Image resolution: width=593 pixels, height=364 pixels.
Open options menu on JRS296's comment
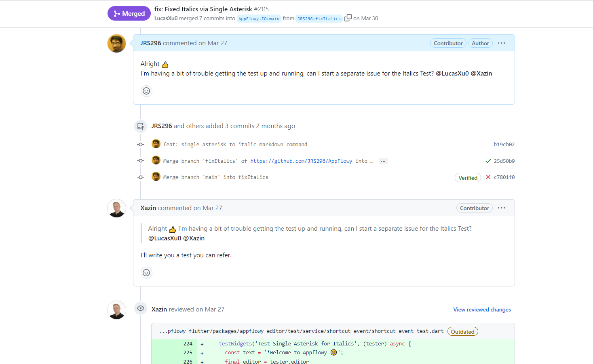pos(502,43)
